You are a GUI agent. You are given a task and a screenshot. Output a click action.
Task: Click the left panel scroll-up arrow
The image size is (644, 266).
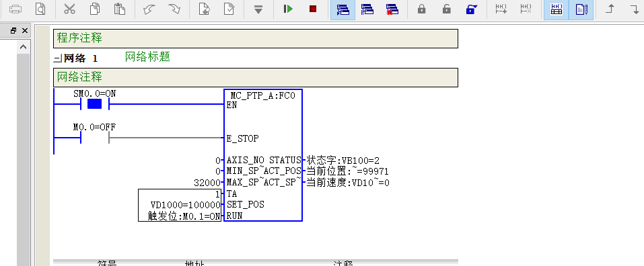(23, 48)
